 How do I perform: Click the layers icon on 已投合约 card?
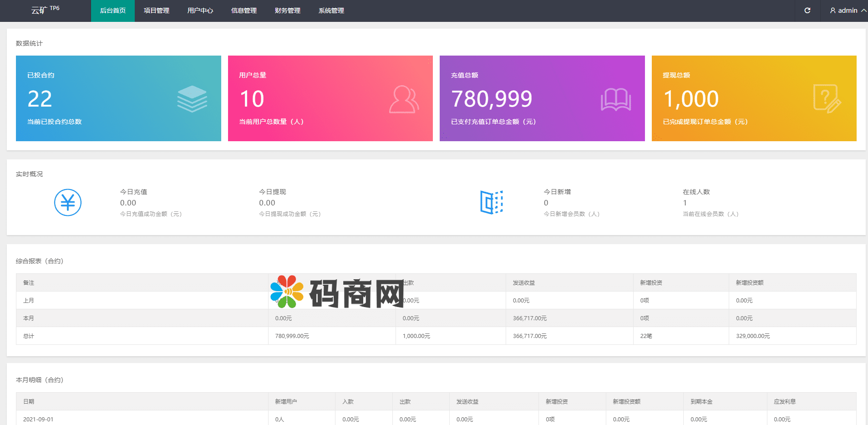(192, 99)
